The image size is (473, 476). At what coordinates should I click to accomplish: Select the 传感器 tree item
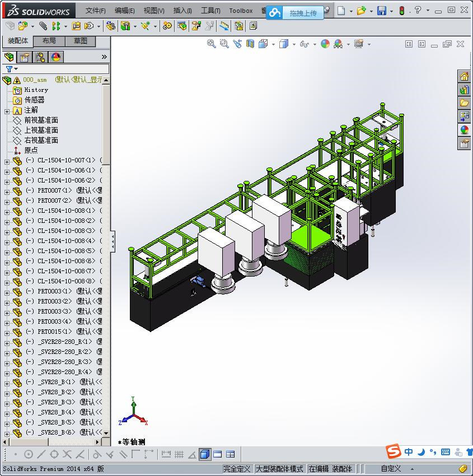click(34, 100)
